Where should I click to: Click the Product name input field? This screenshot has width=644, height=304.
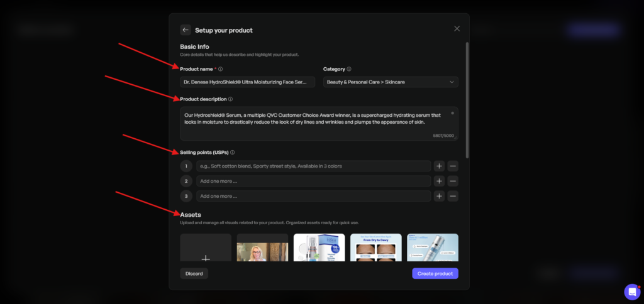(x=247, y=82)
